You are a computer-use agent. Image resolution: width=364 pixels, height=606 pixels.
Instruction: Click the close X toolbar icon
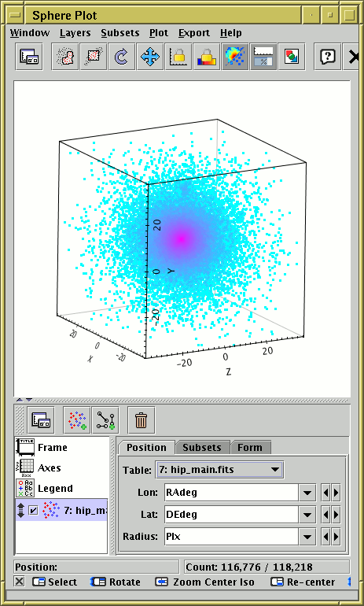[x=353, y=57]
